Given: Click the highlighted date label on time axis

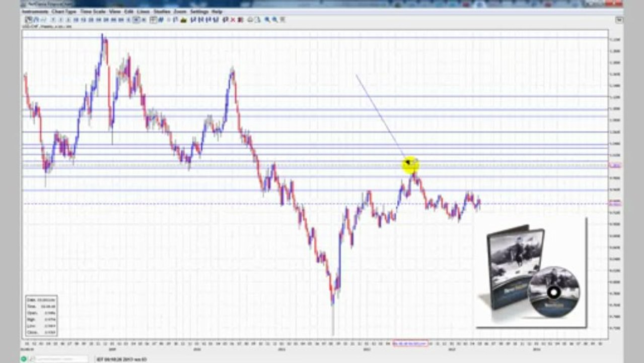Looking at the screenshot, I should (x=410, y=343).
